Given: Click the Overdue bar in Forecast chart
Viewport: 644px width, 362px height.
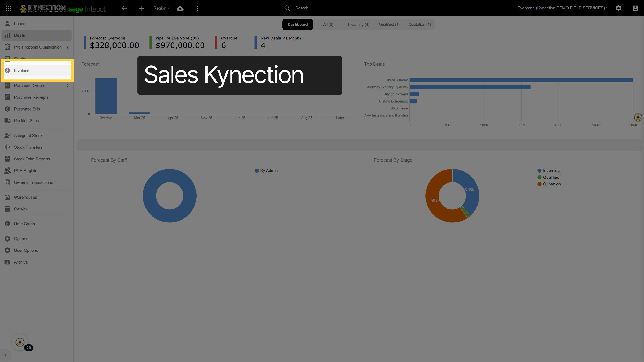Looking at the screenshot, I should point(106,96).
